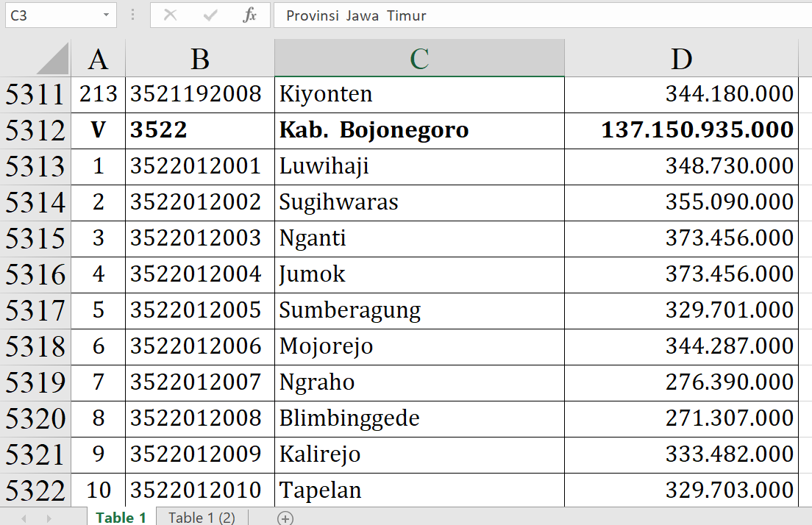This screenshot has height=525, width=812.
Task: Click the Insert Function fx icon
Action: click(x=249, y=15)
